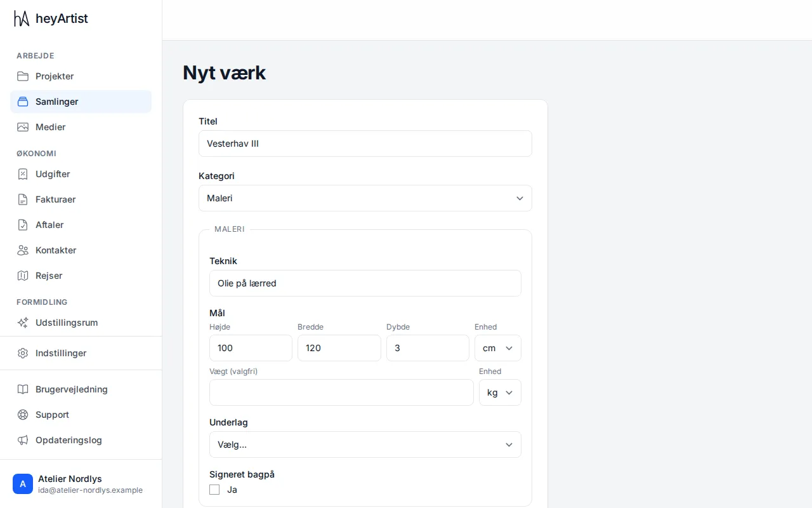Open the Udstillingsrum menu item
Screen dimensions: 812x508
[81, 323]
